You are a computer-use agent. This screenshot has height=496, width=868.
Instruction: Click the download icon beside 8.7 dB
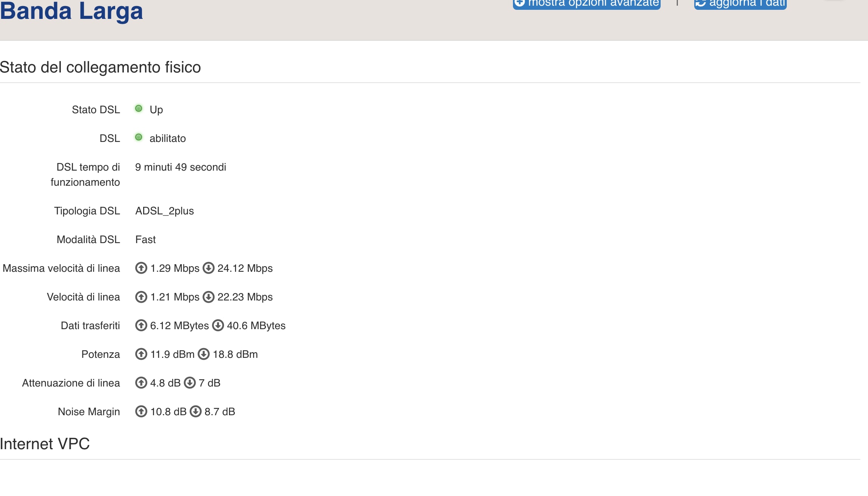tap(195, 411)
